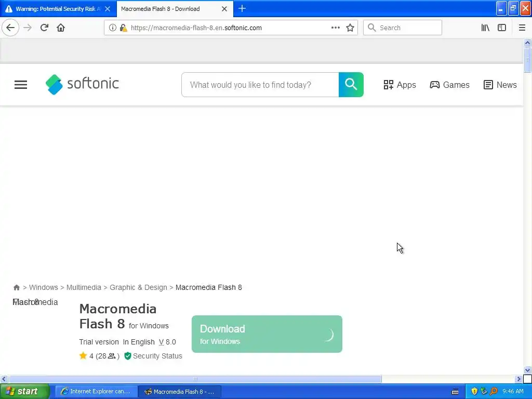Click the yellow rating star
The image size is (532, 399).
click(83, 355)
